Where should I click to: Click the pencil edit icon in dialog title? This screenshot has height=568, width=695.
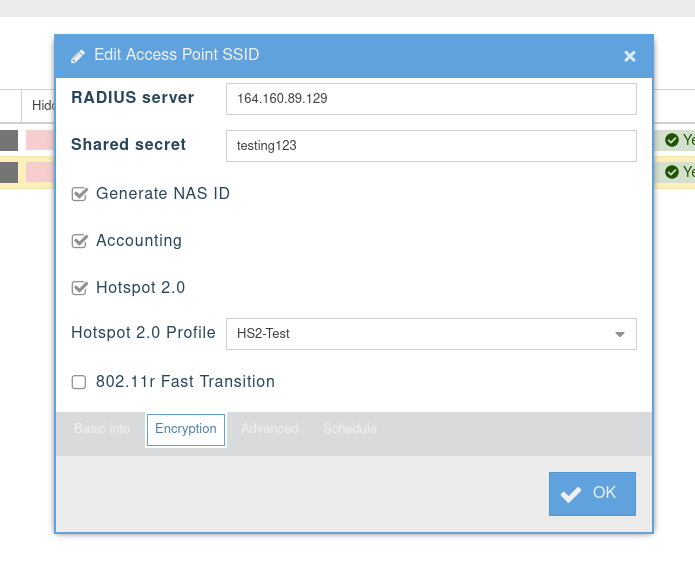coord(78,56)
